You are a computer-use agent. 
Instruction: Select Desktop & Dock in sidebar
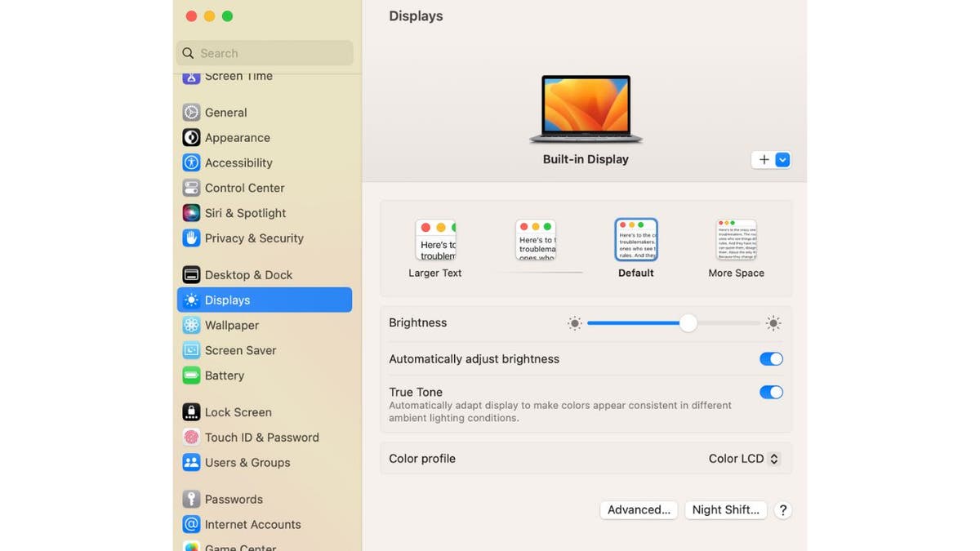point(265,275)
